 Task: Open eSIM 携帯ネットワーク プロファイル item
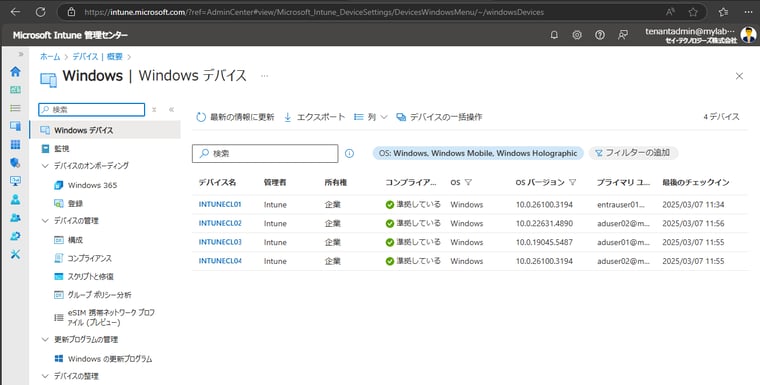click(111, 318)
